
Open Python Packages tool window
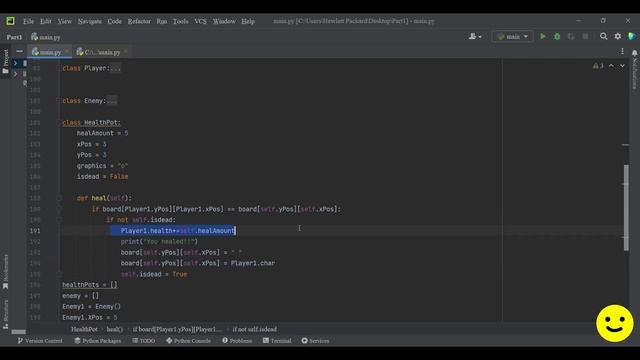point(98,340)
